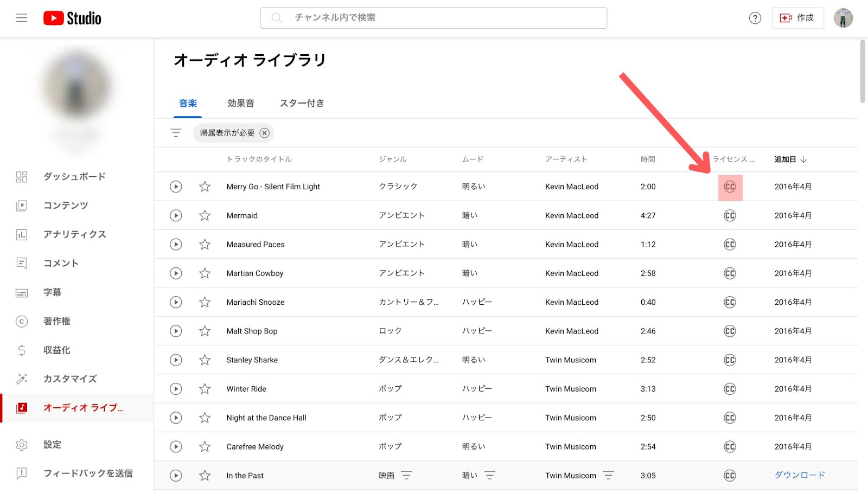Click the ライセンス column header
The image size is (868, 493).
coord(733,159)
